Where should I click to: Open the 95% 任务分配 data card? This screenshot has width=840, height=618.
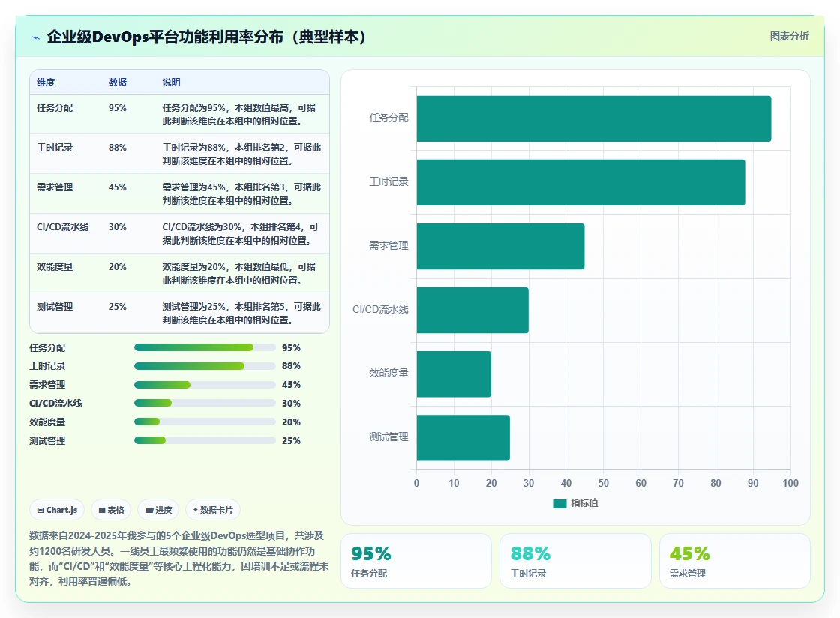(x=416, y=561)
